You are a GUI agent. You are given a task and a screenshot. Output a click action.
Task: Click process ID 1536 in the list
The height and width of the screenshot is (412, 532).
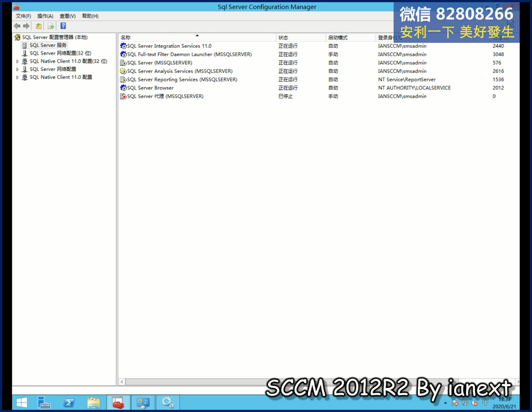pos(498,80)
